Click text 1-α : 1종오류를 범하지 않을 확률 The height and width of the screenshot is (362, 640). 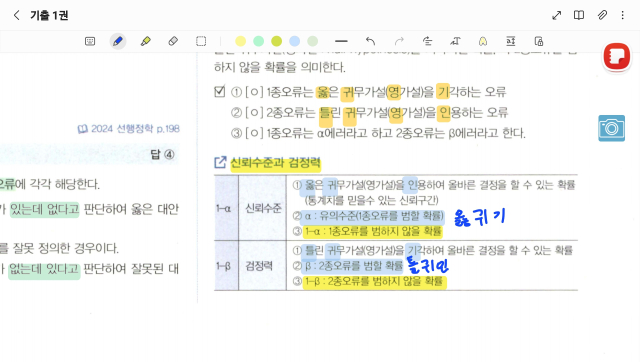[x=373, y=231]
